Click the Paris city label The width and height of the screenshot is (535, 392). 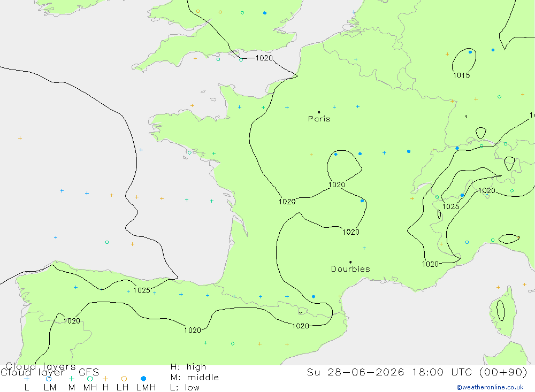click(x=319, y=119)
